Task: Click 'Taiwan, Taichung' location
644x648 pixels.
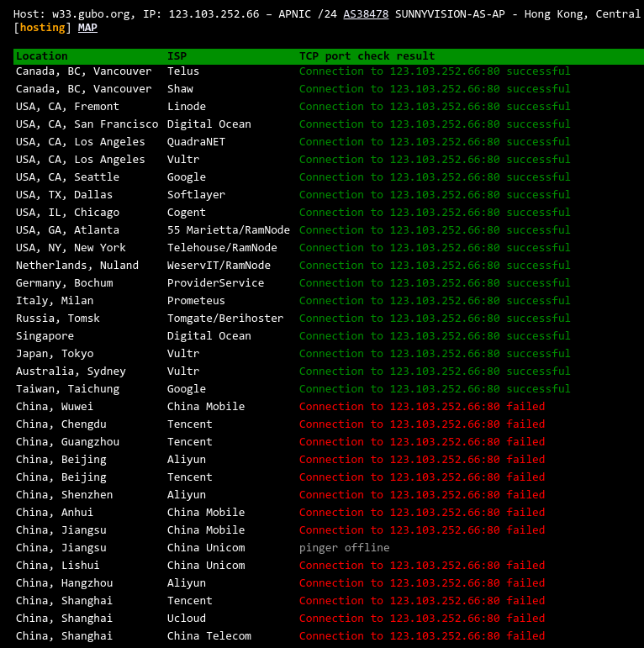Action: (x=67, y=389)
